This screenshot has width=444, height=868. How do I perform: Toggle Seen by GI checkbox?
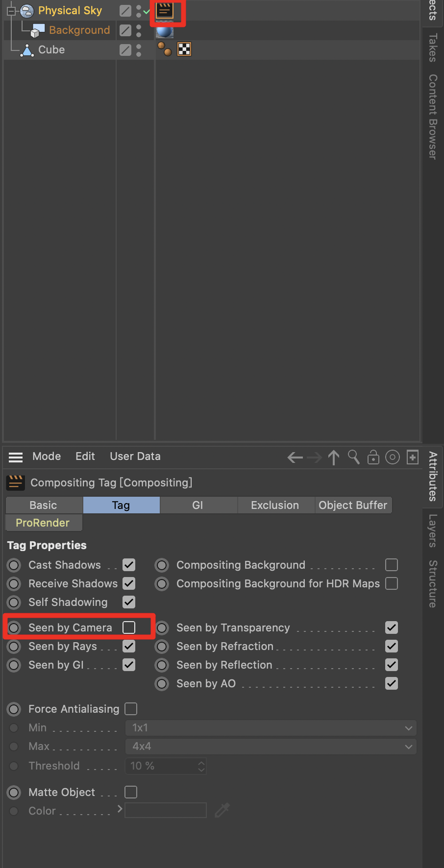tap(129, 665)
